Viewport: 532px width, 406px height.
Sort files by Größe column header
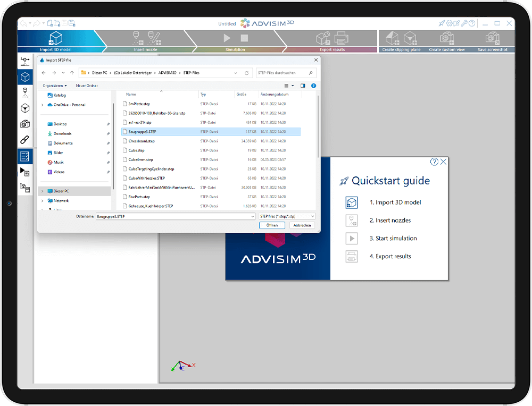[241, 94]
